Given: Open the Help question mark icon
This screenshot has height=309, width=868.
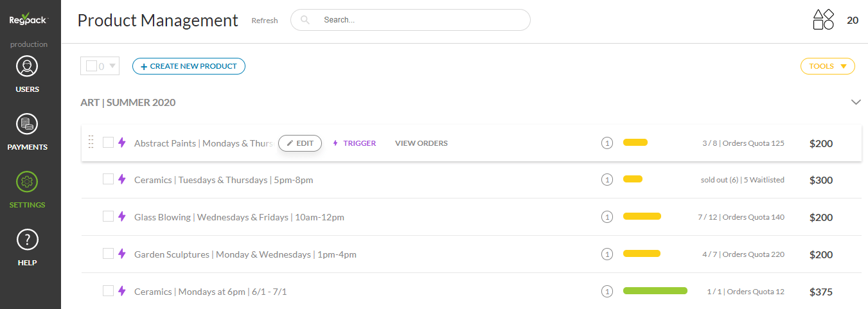Looking at the screenshot, I should pyautogui.click(x=27, y=240).
